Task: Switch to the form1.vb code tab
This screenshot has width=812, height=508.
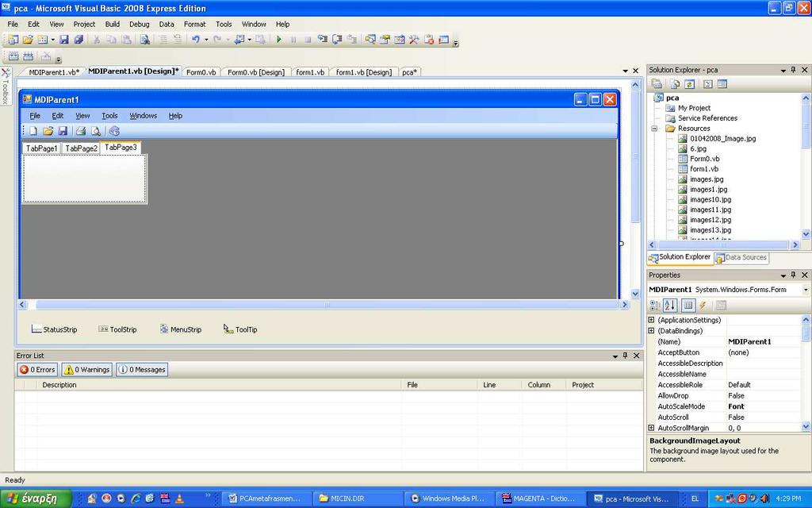Action: pos(310,72)
